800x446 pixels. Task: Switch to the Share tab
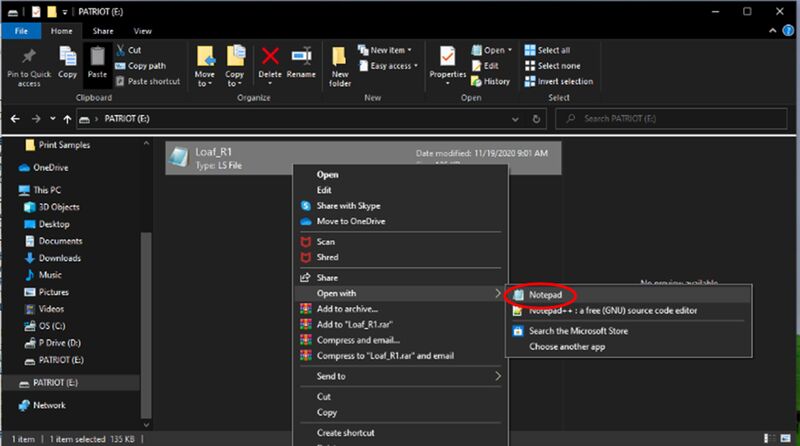(x=103, y=31)
